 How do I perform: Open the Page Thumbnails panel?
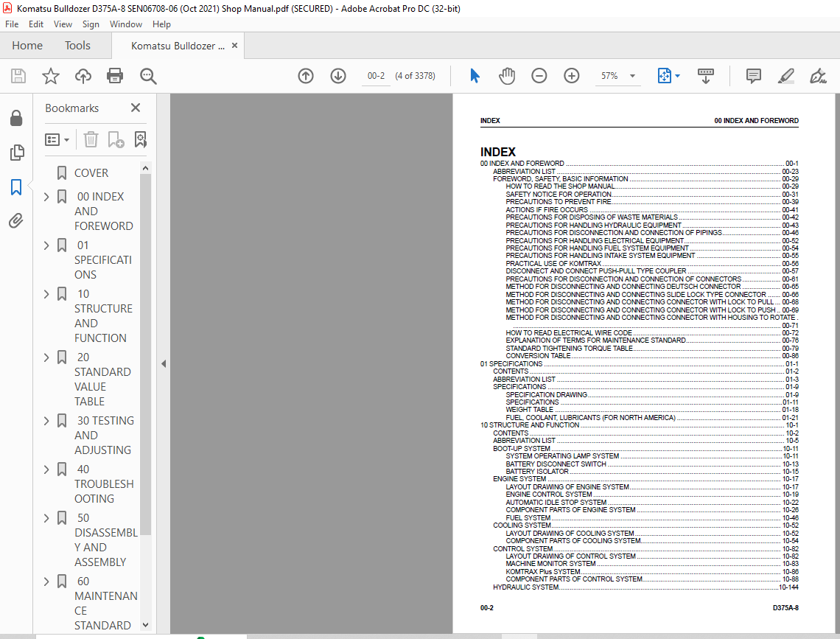click(17, 153)
